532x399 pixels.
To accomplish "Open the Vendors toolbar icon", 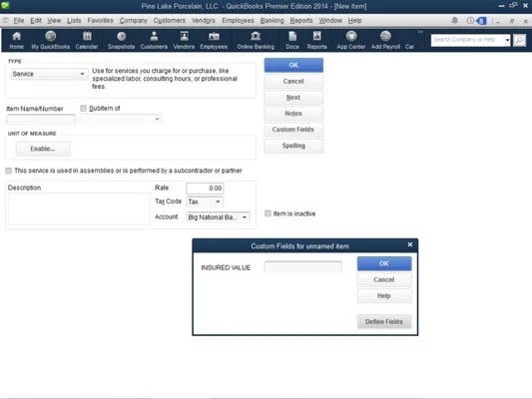I will [184, 40].
